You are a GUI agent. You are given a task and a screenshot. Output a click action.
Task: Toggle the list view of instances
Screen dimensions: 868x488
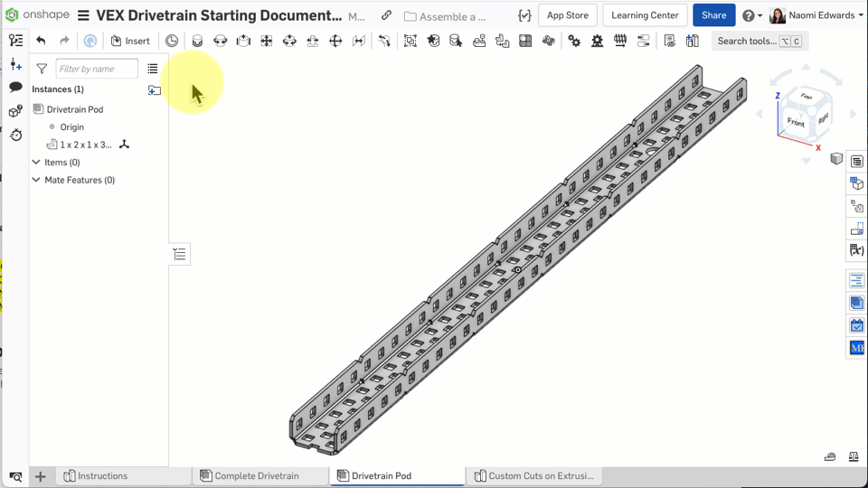click(152, 69)
